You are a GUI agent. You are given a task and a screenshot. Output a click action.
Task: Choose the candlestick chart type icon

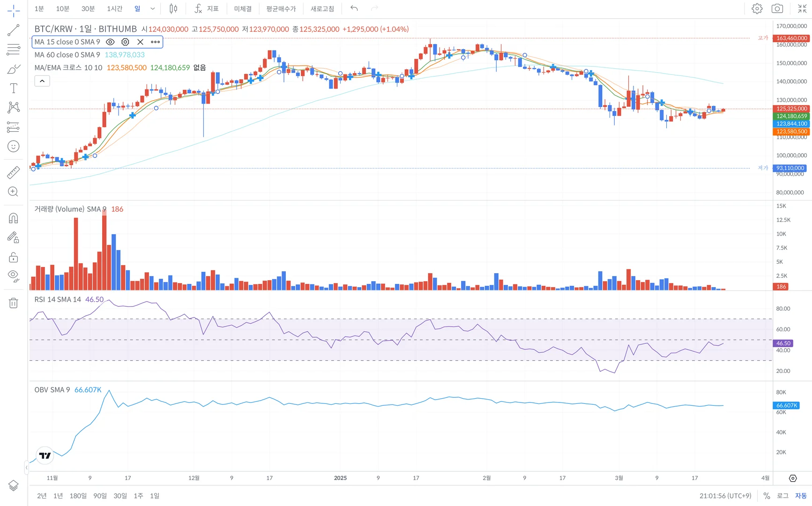pyautogui.click(x=173, y=8)
